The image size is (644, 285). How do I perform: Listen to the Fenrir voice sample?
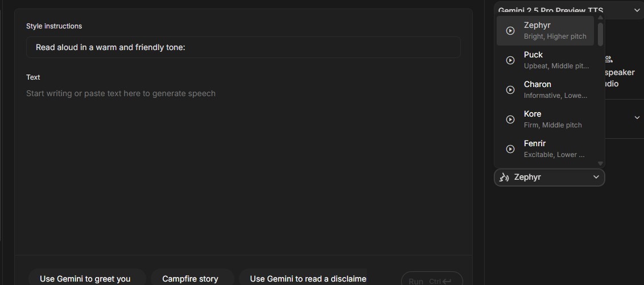[510, 149]
